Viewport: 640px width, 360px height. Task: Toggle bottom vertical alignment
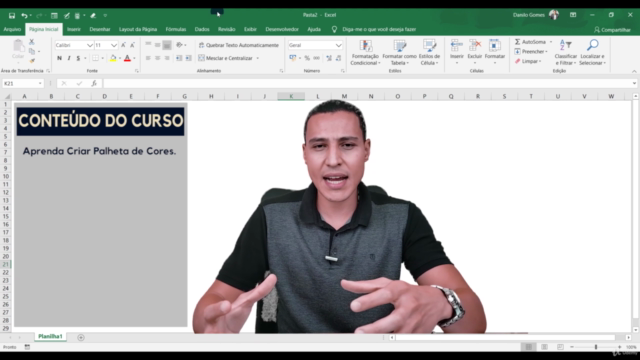click(x=167, y=45)
